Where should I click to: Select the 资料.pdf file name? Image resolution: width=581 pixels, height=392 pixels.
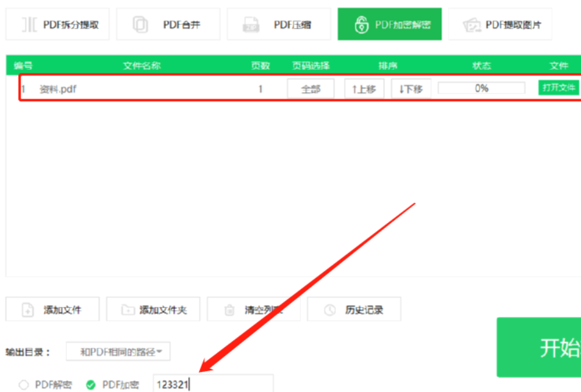[x=58, y=89]
